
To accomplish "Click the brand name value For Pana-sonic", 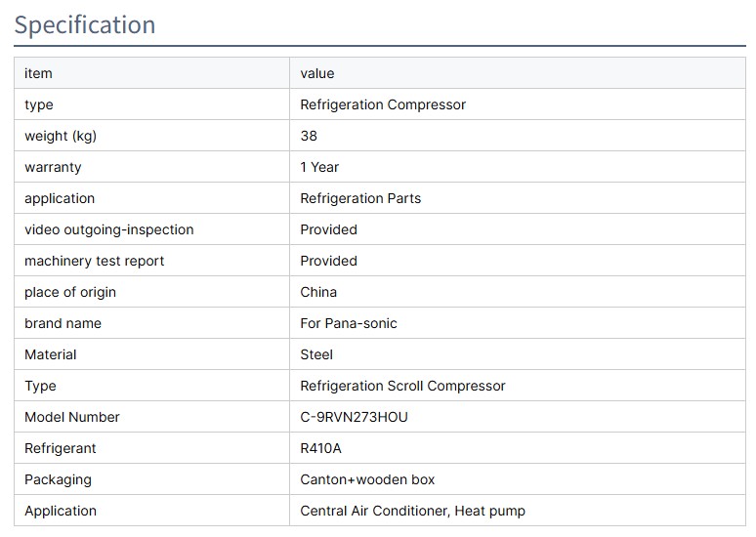I will pos(349,323).
